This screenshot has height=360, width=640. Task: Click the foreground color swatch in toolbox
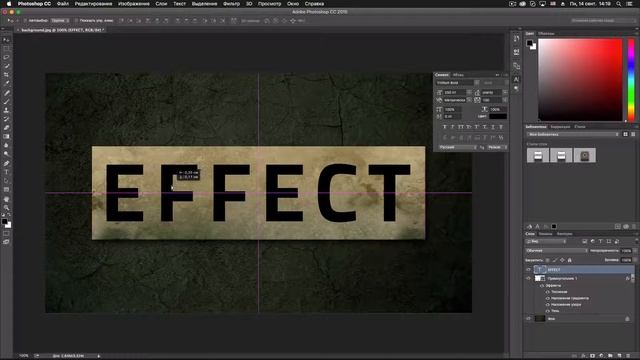tap(4, 222)
